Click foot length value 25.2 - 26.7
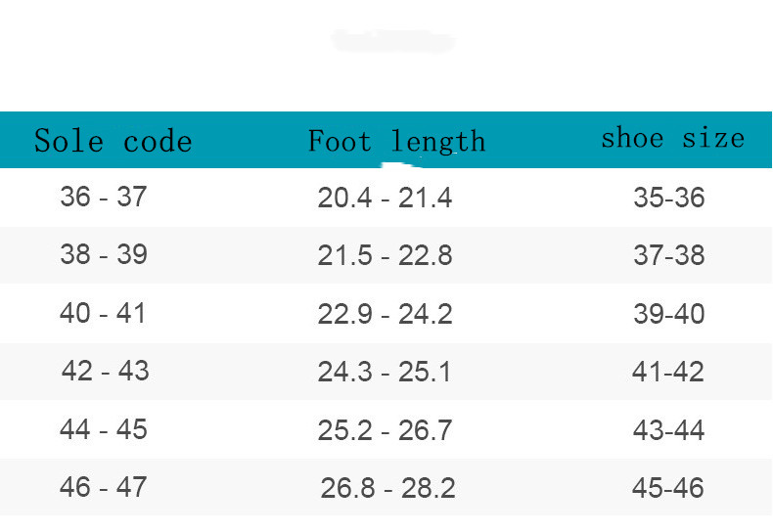This screenshot has height=532, width=773. [x=385, y=430]
